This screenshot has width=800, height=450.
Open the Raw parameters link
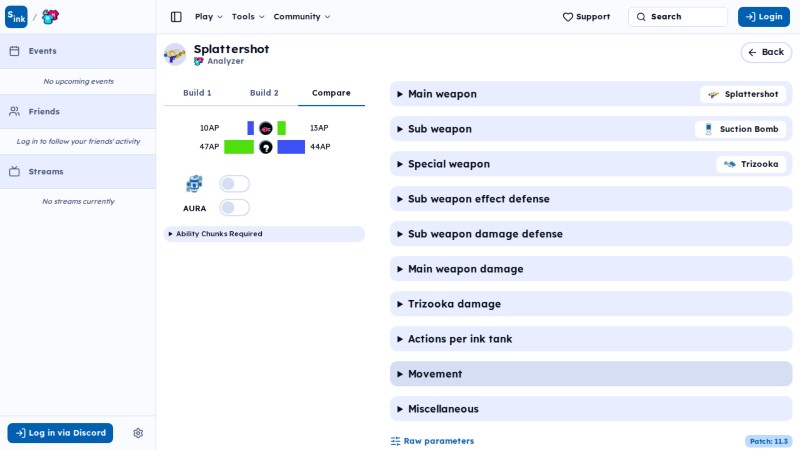pyautogui.click(x=432, y=441)
